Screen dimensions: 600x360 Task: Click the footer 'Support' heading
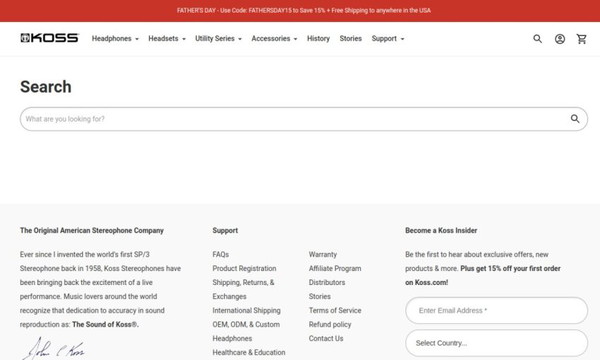coord(225,230)
